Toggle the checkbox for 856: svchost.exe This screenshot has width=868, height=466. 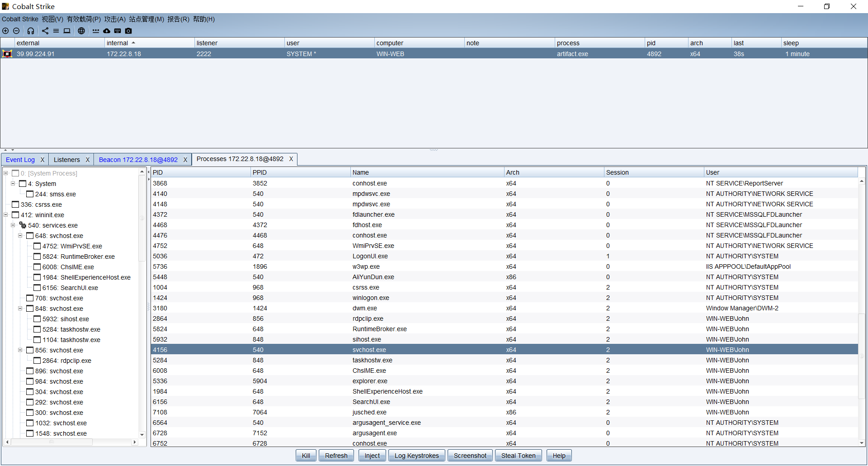(x=30, y=350)
